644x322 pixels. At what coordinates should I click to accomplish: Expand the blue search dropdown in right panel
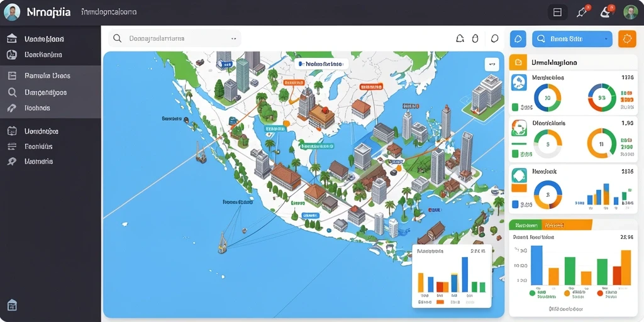(x=572, y=39)
